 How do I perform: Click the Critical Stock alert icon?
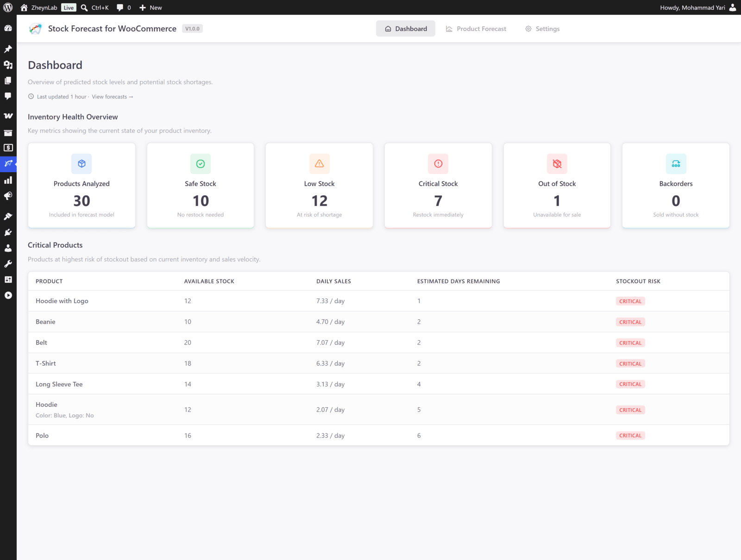tap(438, 164)
